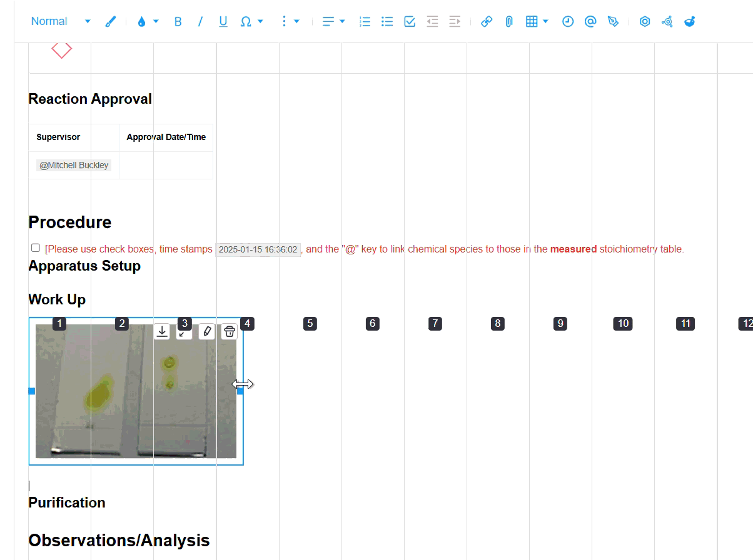This screenshot has height=560, width=753.
Task: Toggle bold text formatting
Action: 178,22
